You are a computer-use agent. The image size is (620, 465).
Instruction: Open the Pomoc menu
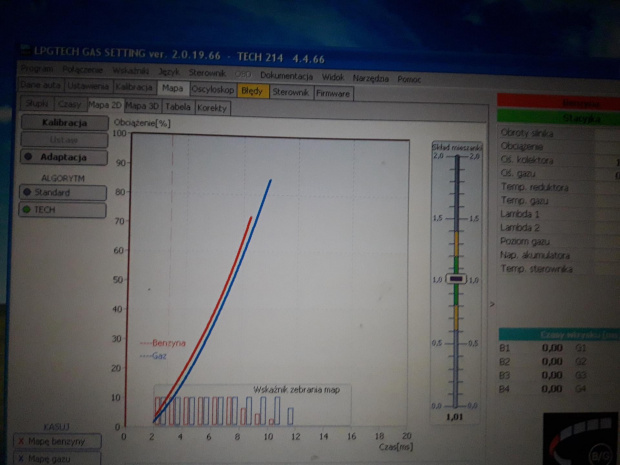pyautogui.click(x=409, y=79)
